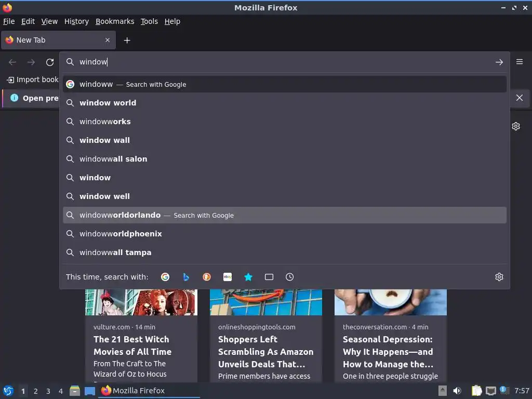Search this time with Google icon
This screenshot has width=532, height=399.
(x=165, y=277)
